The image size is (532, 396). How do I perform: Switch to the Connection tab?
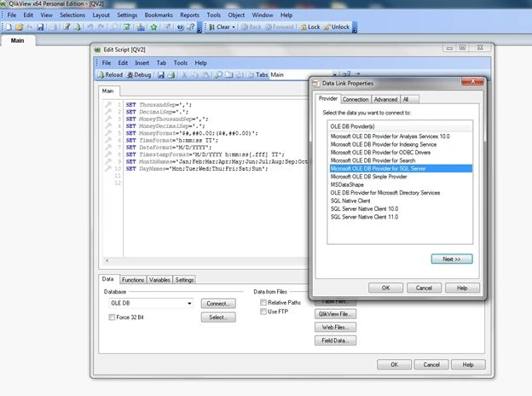(356, 99)
